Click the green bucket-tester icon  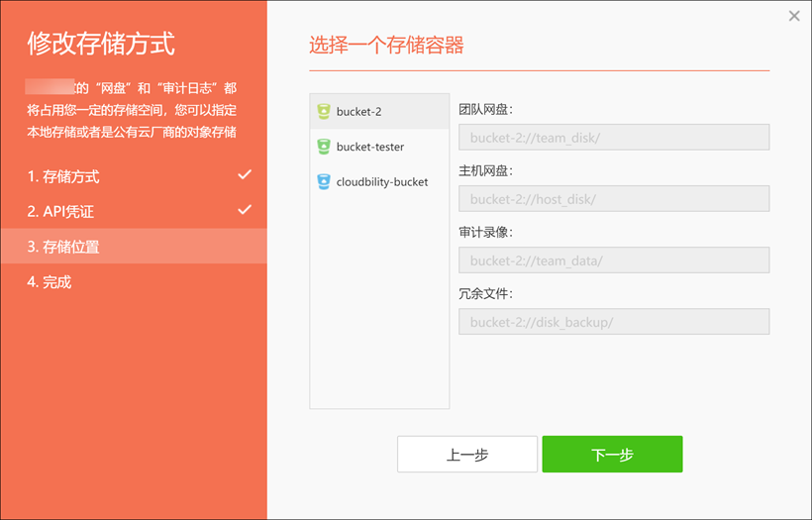(x=323, y=147)
